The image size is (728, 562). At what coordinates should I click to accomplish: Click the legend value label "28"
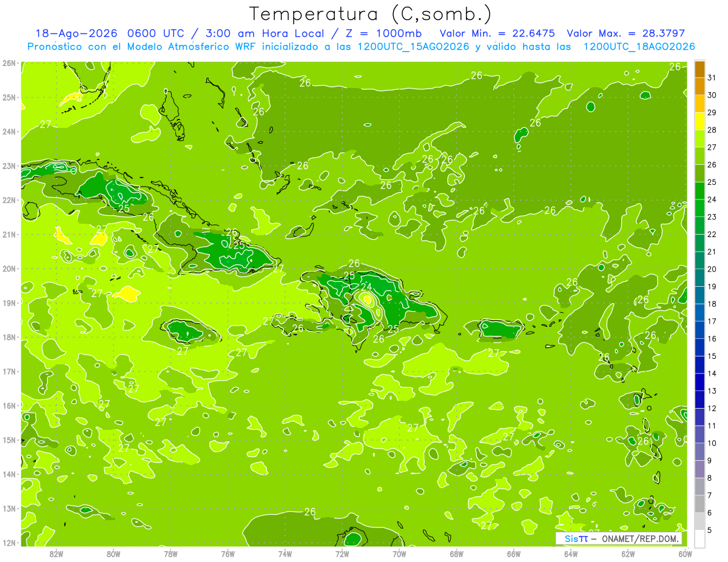click(712, 130)
